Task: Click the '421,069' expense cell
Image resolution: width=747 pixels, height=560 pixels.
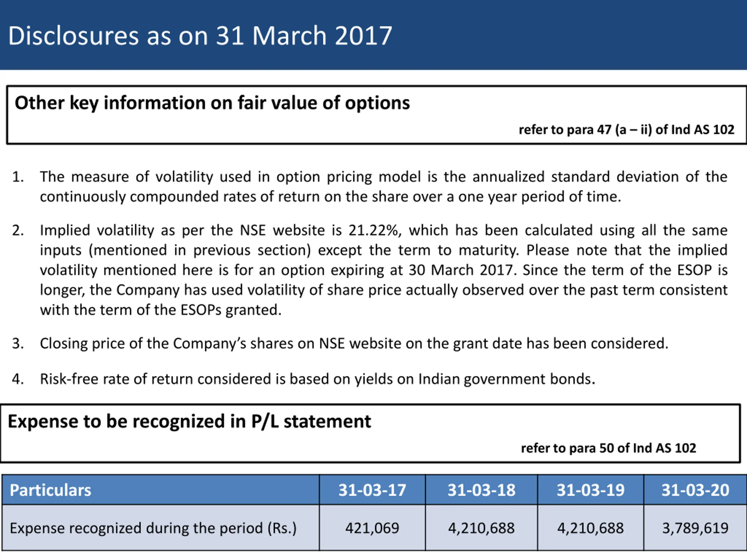Action: (372, 528)
